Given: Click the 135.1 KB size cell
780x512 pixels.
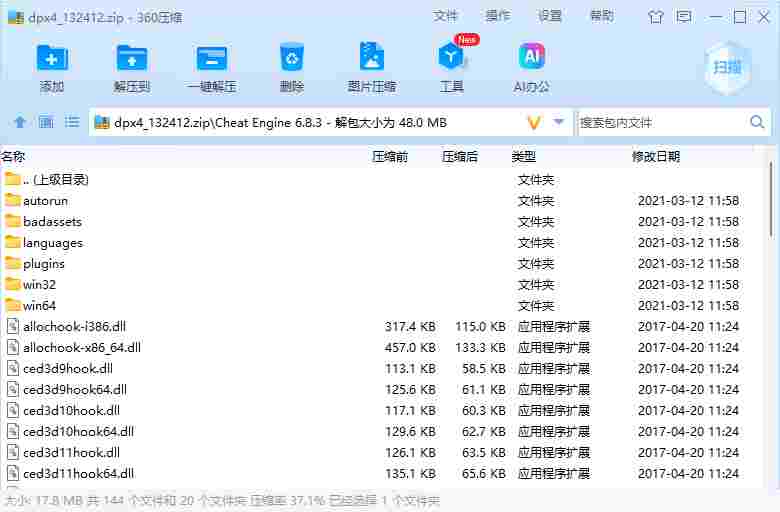Looking at the screenshot, I should pos(410,473).
